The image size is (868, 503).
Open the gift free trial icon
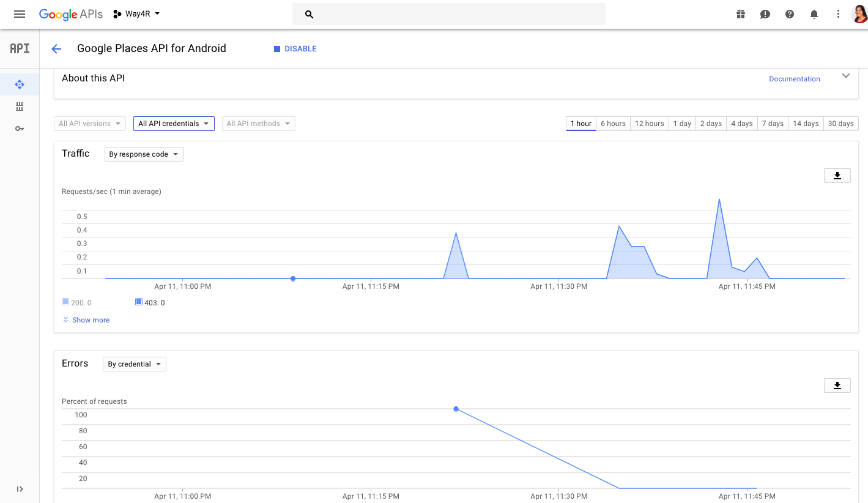click(741, 14)
